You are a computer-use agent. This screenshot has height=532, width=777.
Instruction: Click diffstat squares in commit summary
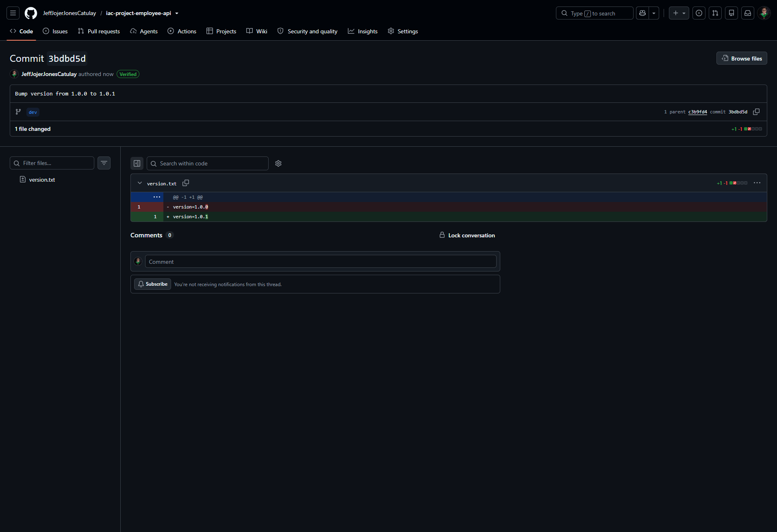pyautogui.click(x=753, y=129)
